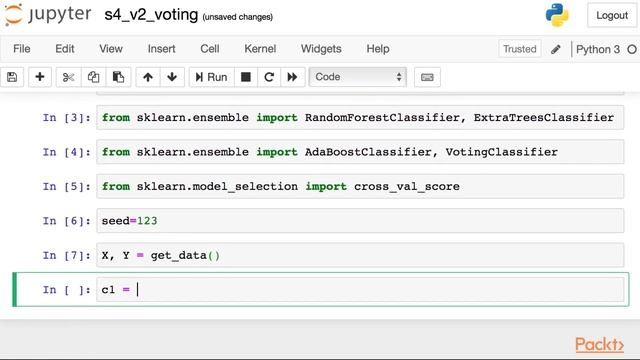Interrupt the kernel with stop icon
The width and height of the screenshot is (640, 360).
(x=246, y=77)
